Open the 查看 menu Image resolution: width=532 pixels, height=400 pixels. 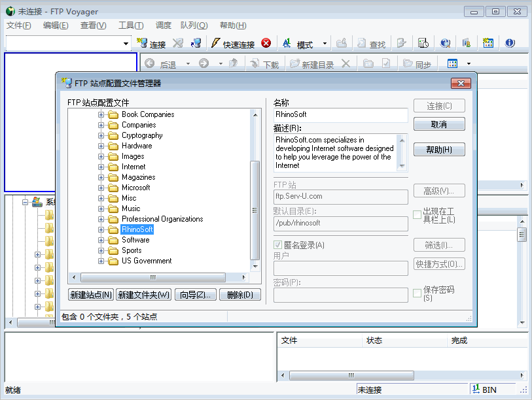coord(94,25)
